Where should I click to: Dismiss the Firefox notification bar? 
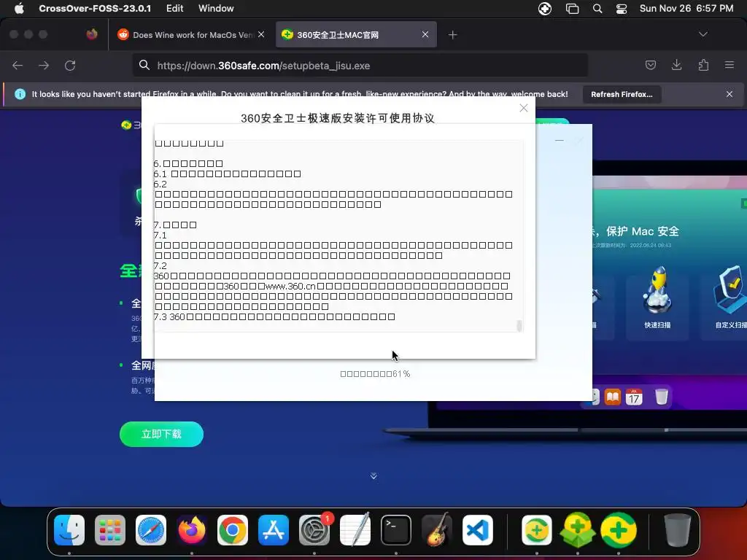(729, 94)
